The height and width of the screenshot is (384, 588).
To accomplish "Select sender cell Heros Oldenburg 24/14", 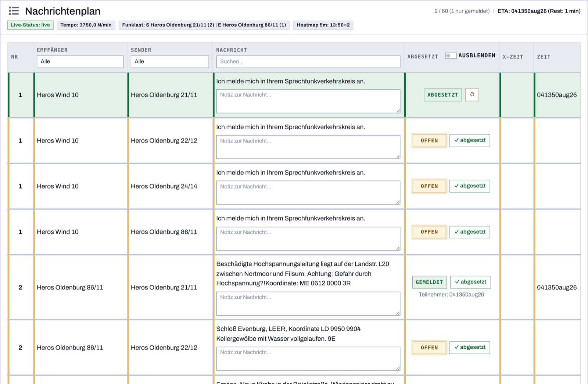I will pos(164,186).
